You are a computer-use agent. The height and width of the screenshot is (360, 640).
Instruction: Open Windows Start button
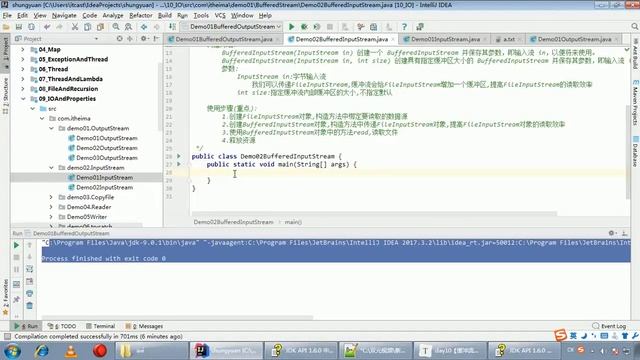point(12,351)
